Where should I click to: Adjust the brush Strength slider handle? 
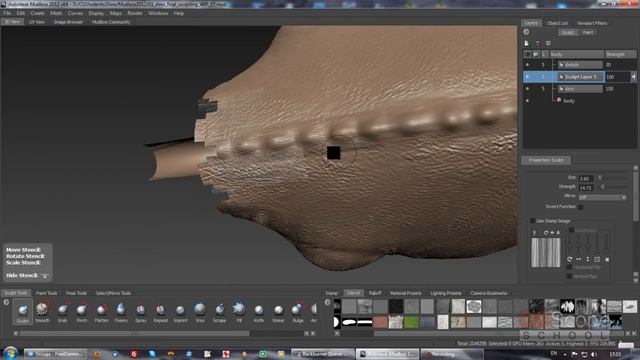602,187
